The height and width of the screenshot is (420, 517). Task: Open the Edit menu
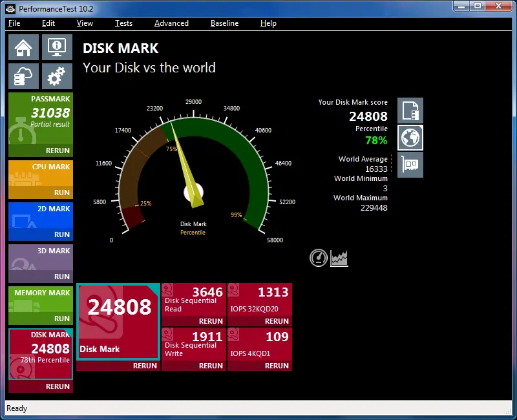[48, 23]
